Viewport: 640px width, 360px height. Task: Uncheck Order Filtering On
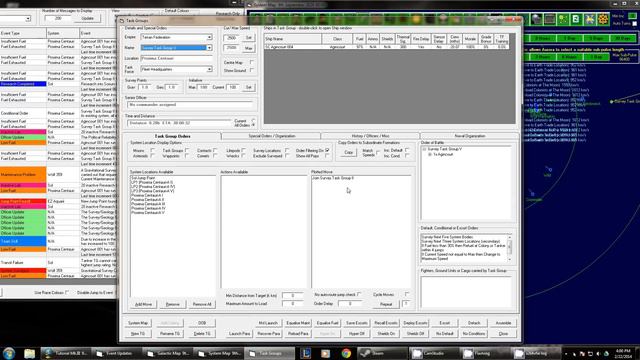click(x=327, y=151)
